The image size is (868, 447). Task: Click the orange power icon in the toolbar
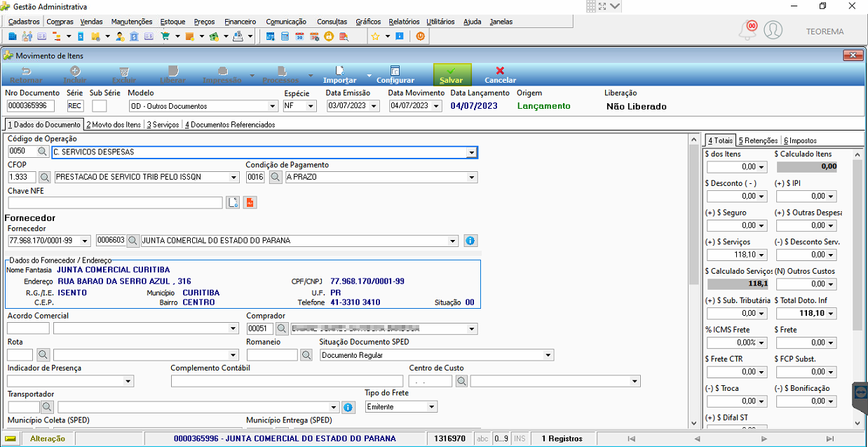click(421, 36)
